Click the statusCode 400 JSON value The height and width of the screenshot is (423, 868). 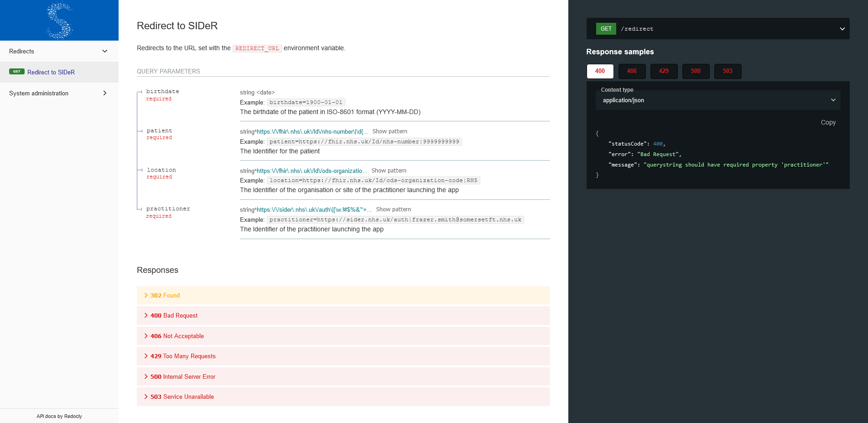658,144
